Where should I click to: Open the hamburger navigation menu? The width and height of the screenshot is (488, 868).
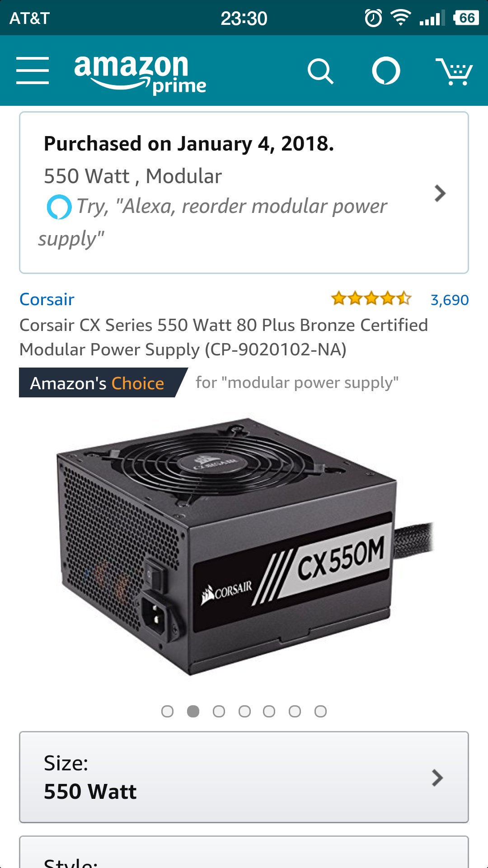pyautogui.click(x=33, y=71)
